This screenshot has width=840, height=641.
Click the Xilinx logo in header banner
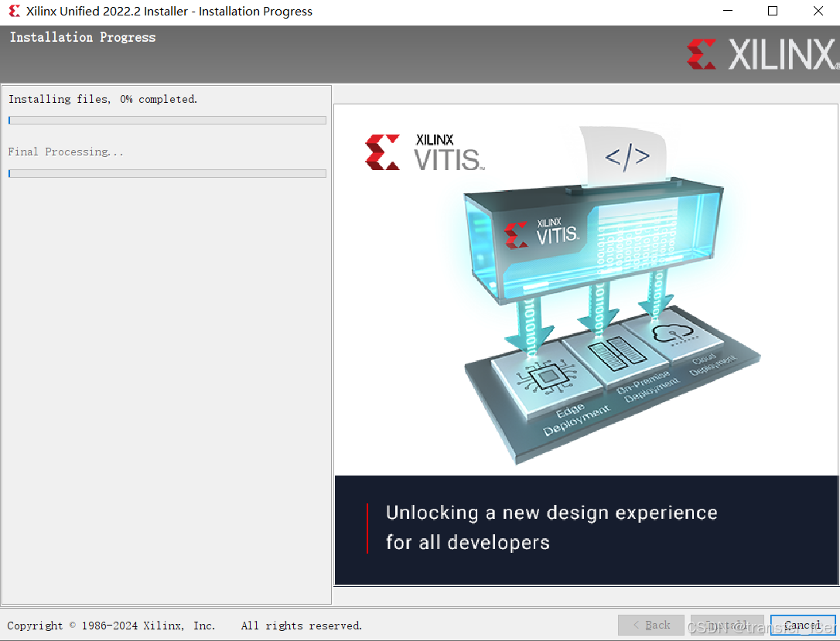point(763,54)
